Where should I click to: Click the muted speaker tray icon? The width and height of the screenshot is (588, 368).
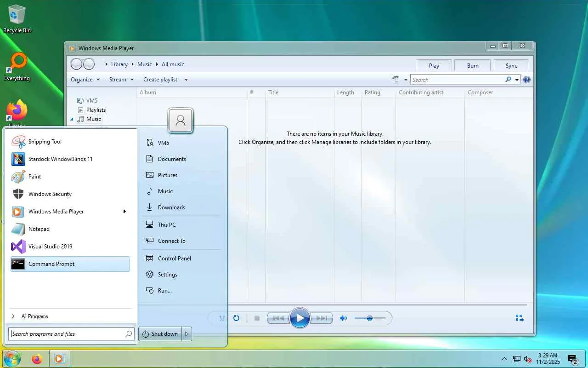click(x=527, y=359)
